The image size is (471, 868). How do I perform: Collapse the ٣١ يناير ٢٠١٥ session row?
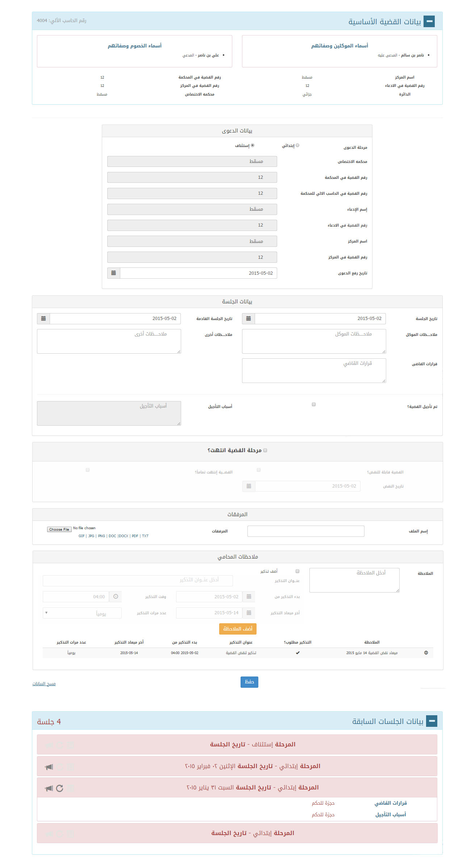237,787
